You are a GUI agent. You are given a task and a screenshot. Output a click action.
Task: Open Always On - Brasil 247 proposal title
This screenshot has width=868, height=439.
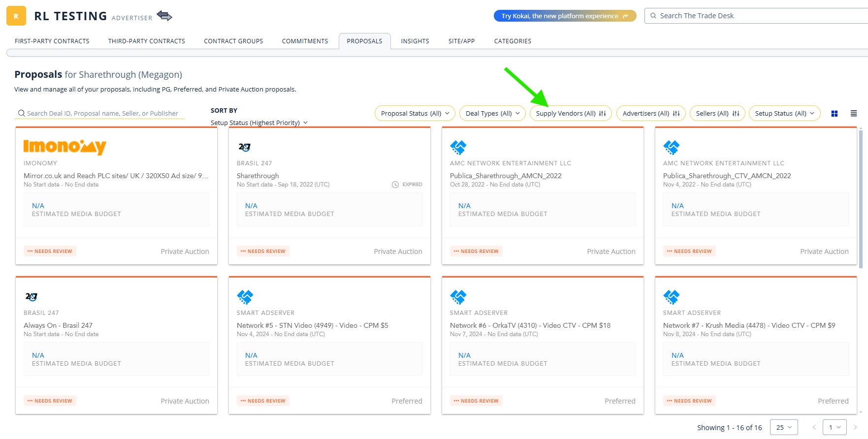pyautogui.click(x=58, y=325)
